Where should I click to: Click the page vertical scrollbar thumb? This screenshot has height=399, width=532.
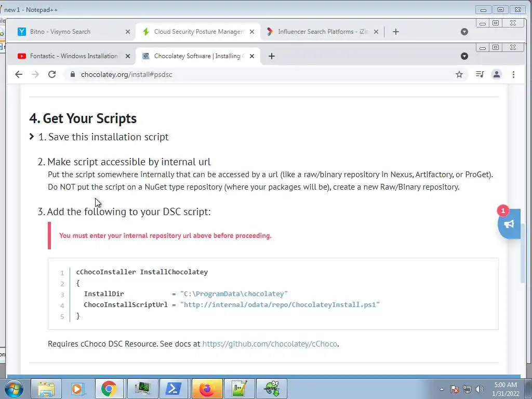[x=523, y=253]
